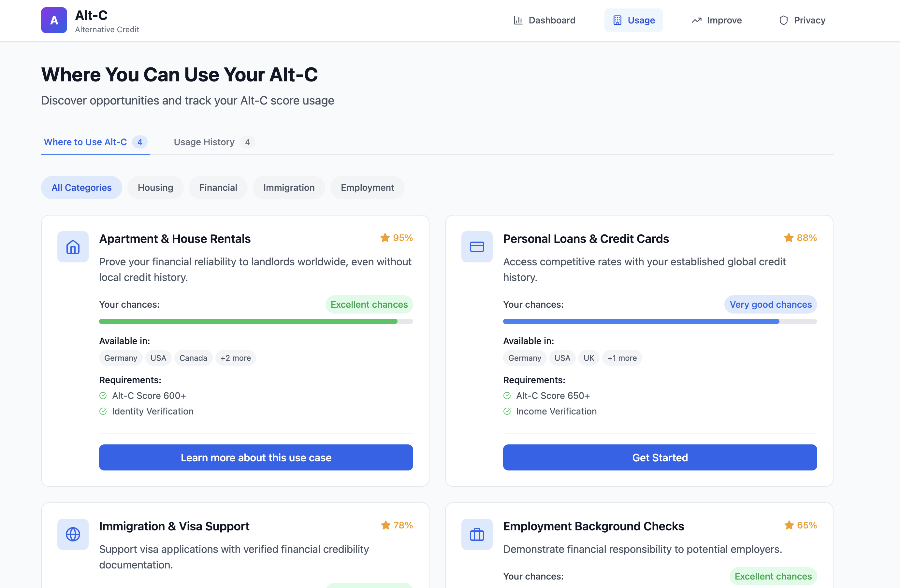This screenshot has height=588, width=900.
Task: Click the 88% star rating icon
Action: point(789,238)
